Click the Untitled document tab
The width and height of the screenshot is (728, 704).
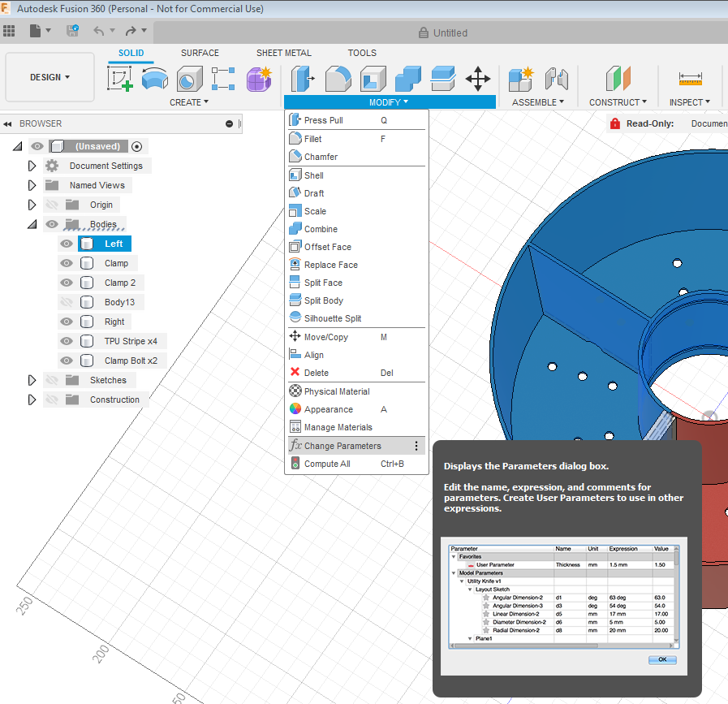[443, 33]
